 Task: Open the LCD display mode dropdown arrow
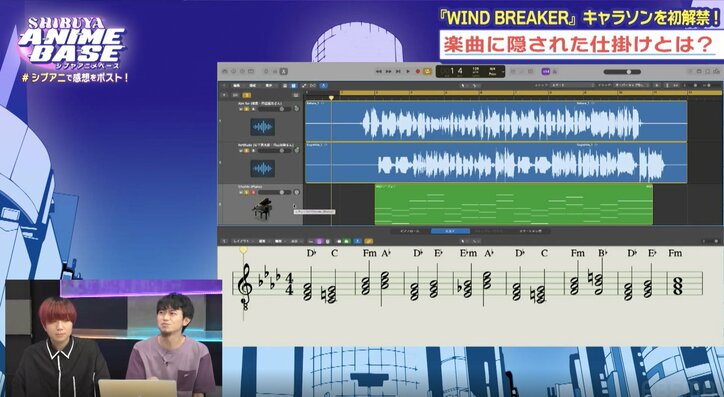[x=503, y=72]
